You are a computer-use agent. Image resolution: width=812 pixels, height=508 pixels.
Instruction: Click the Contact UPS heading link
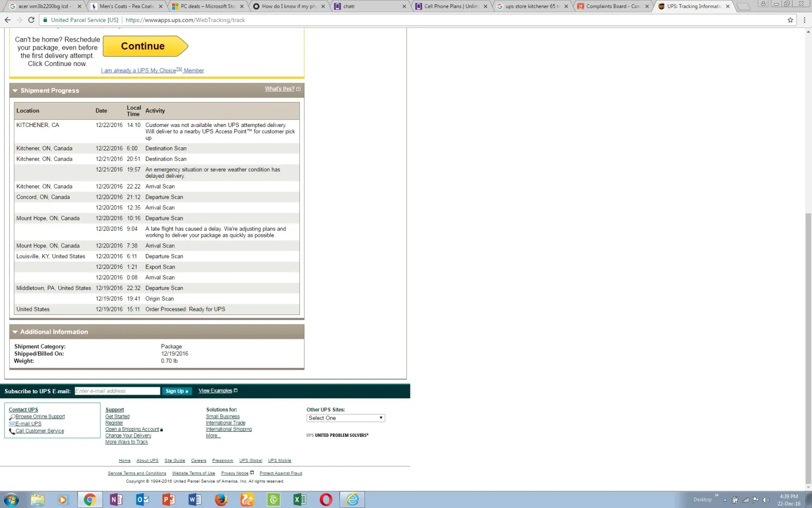pyautogui.click(x=23, y=409)
